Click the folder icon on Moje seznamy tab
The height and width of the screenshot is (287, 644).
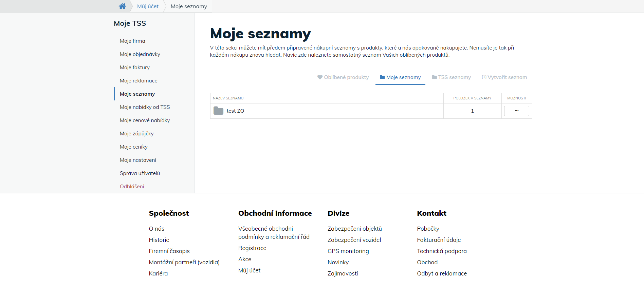tap(382, 77)
